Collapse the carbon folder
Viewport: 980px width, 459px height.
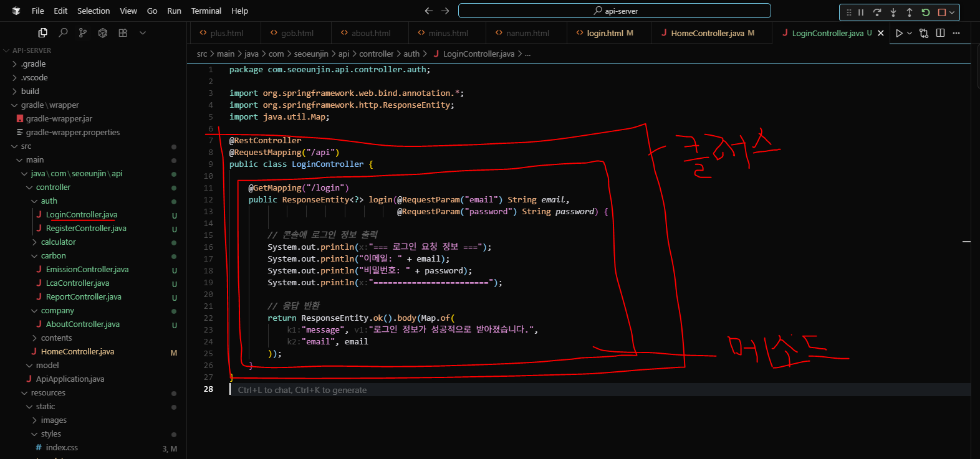(53, 255)
